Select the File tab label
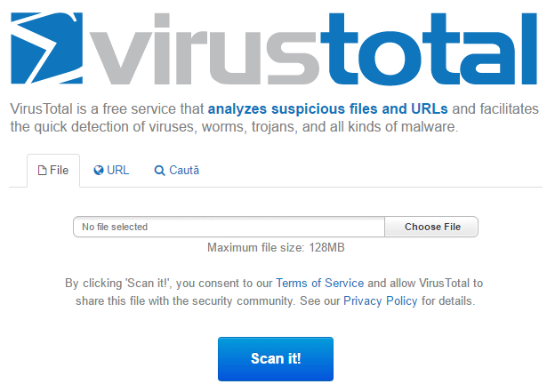The height and width of the screenshot is (392, 555). point(59,170)
